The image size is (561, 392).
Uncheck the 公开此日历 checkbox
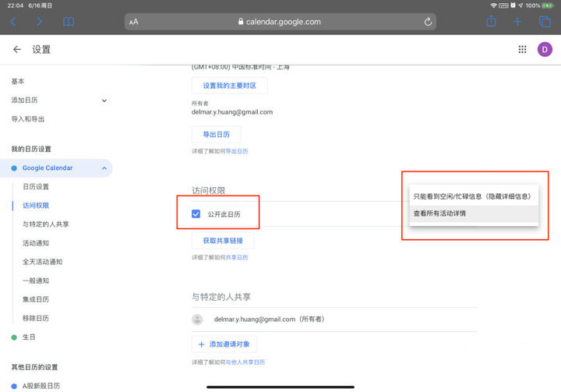[196, 214]
